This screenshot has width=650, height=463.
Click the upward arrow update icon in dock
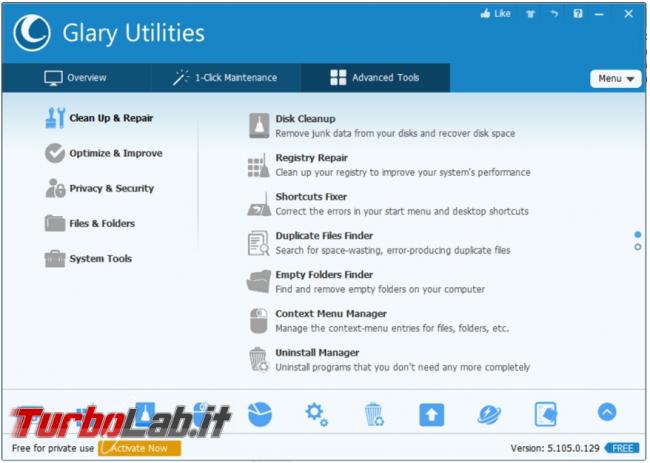coord(432,415)
